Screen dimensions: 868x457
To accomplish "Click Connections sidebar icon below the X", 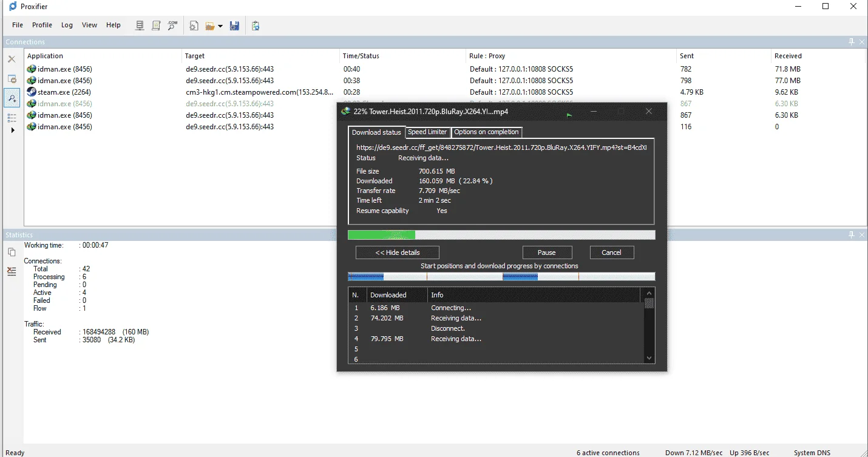I will coord(12,79).
